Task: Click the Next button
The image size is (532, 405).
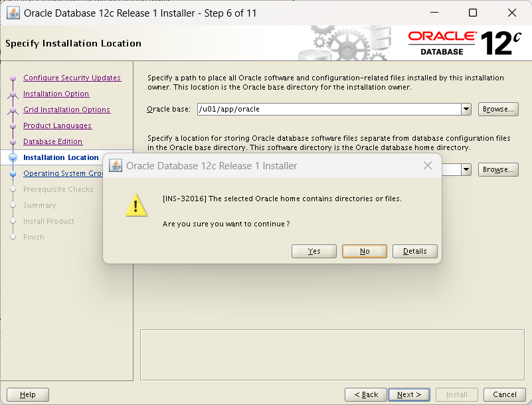Action: coord(409,394)
